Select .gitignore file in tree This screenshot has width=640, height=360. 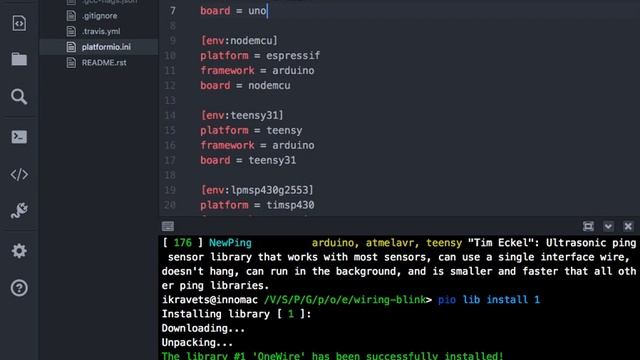99,16
